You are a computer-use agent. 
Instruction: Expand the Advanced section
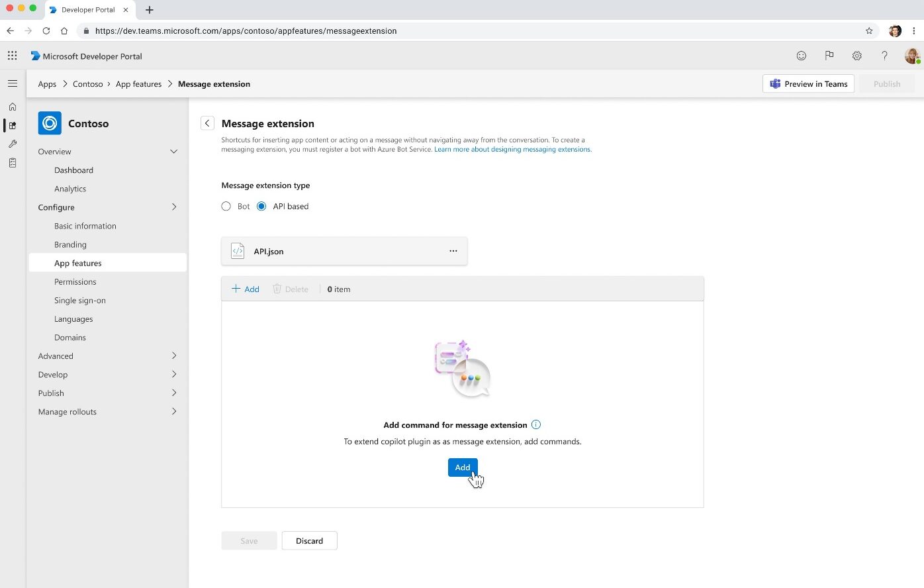pyautogui.click(x=174, y=356)
